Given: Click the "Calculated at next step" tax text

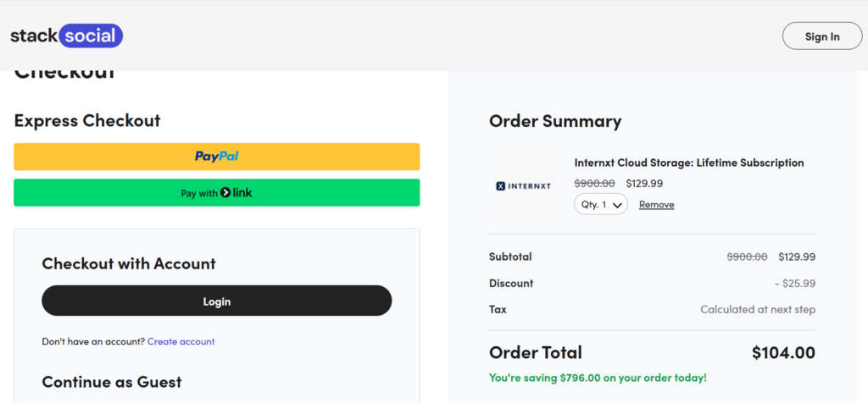Looking at the screenshot, I should (758, 310).
